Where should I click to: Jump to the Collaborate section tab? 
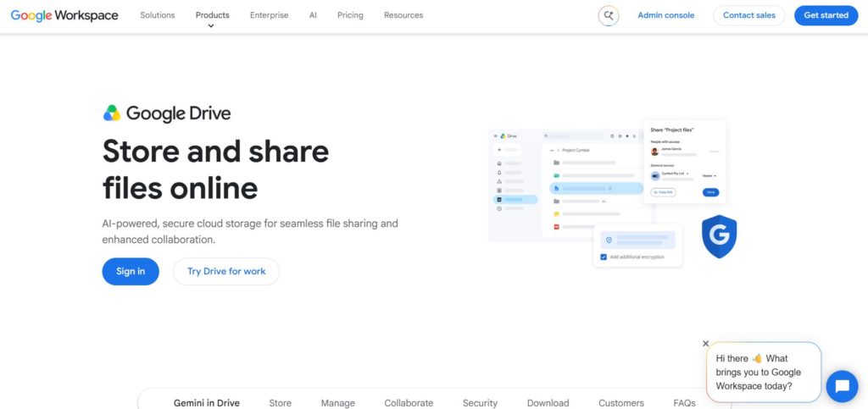[x=409, y=403]
